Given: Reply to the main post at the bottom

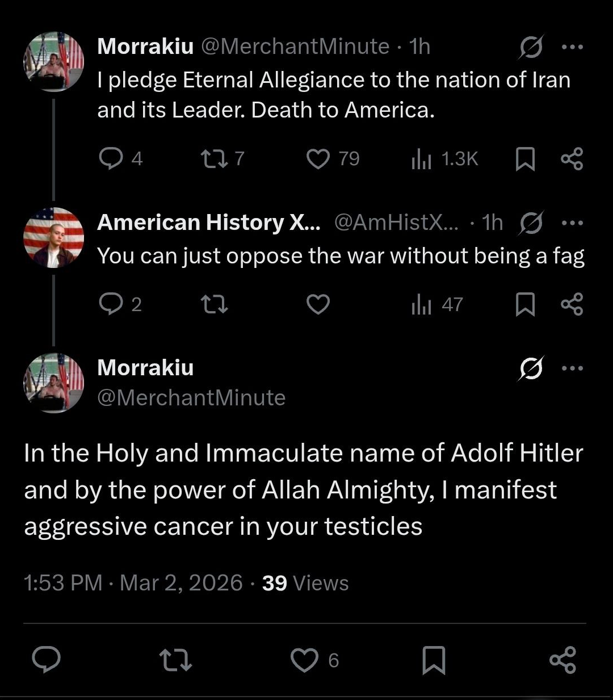Looking at the screenshot, I should (46, 660).
